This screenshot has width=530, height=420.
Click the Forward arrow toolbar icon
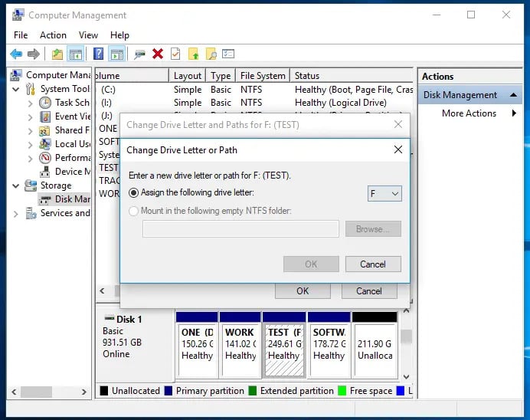(34, 54)
